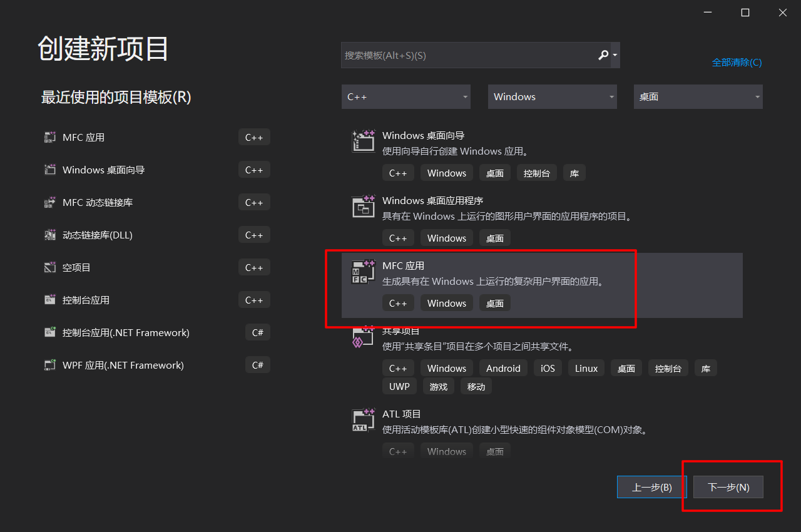Click the 全部清除(C) link

tap(737, 62)
